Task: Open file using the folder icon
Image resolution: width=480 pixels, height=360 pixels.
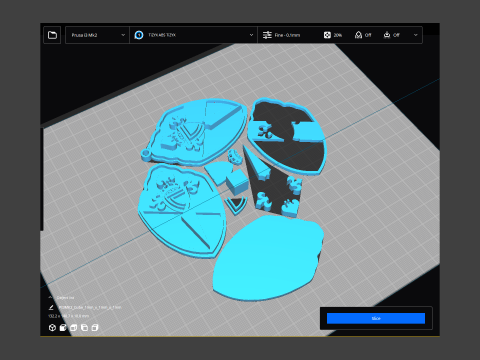Action: (x=52, y=35)
